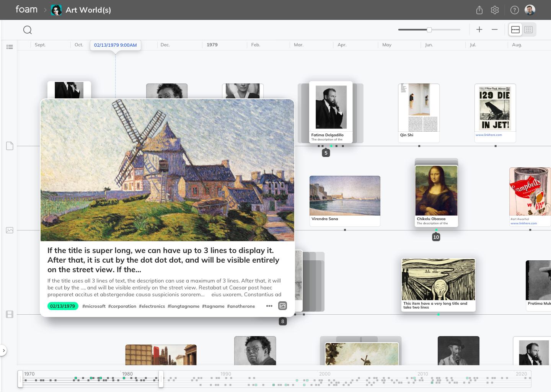Click the Sept. month label
The width and height of the screenshot is (551, 392).
pyautogui.click(x=40, y=45)
